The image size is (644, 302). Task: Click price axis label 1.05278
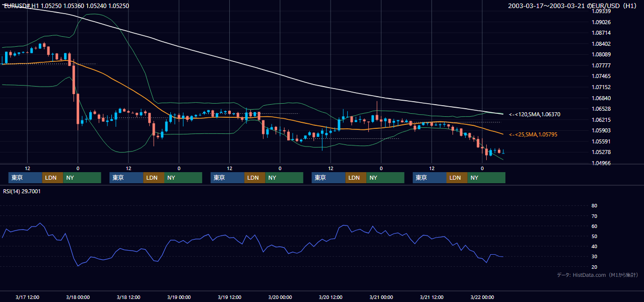601,152
